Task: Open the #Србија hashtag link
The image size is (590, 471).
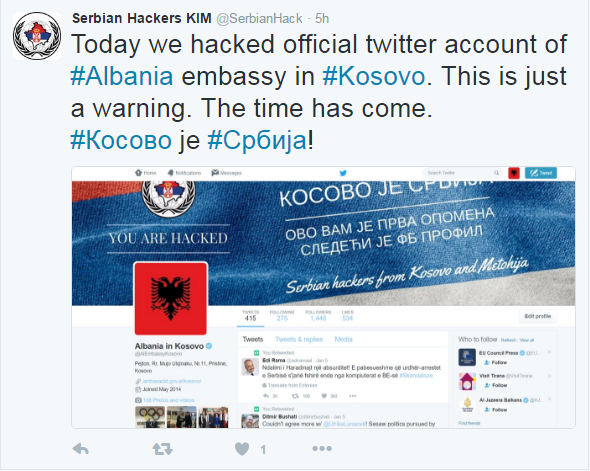Action: point(257,140)
